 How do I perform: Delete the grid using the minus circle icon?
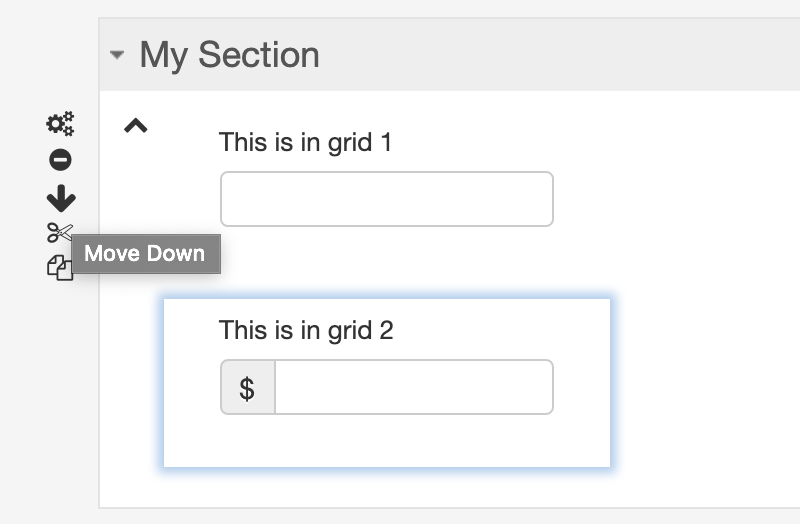60,160
